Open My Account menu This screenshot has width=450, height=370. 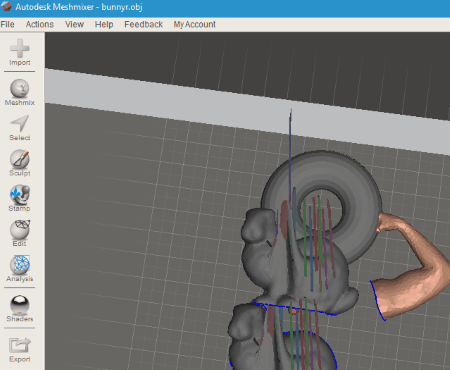point(194,24)
